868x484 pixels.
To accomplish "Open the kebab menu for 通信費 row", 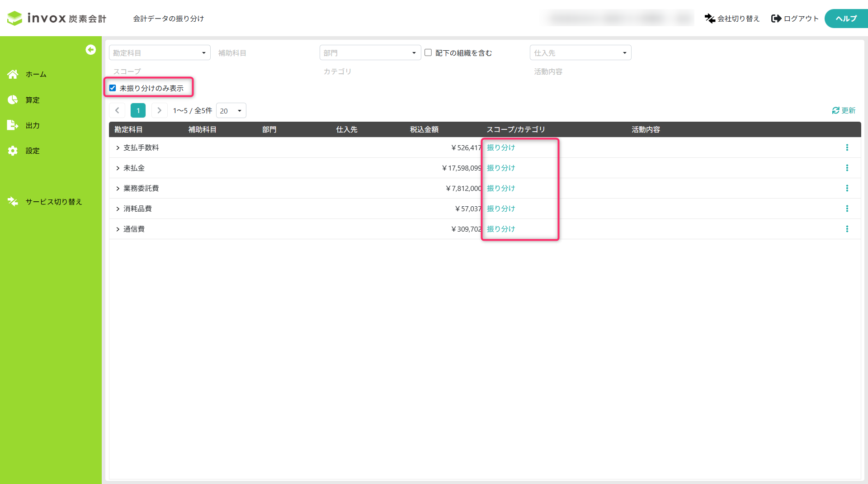I will pyautogui.click(x=847, y=229).
